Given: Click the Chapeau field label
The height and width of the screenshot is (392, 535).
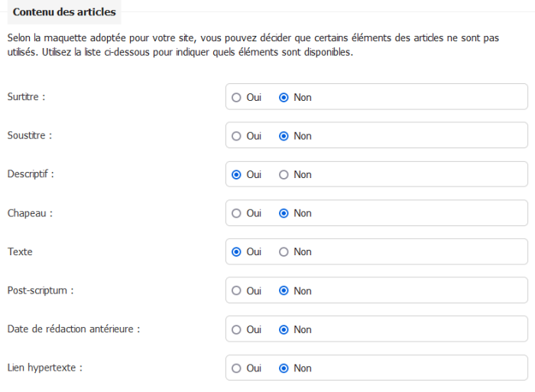Looking at the screenshot, I should [30, 213].
